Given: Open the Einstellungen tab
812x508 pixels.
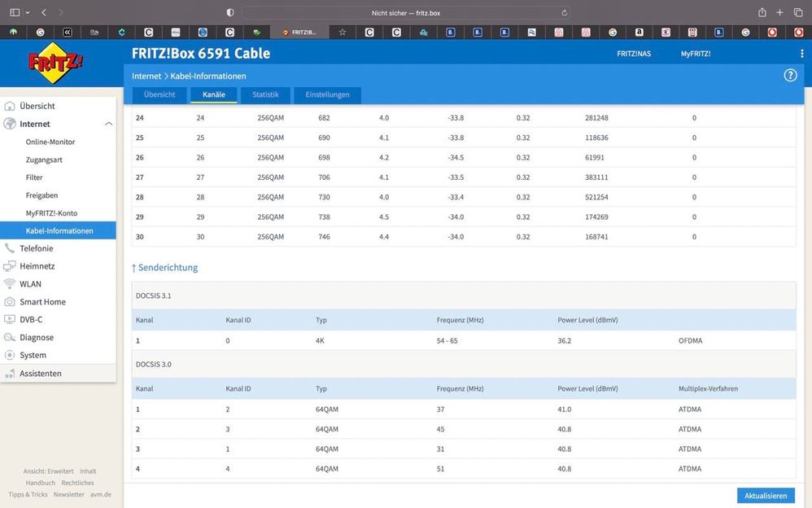Looking at the screenshot, I should [x=327, y=95].
